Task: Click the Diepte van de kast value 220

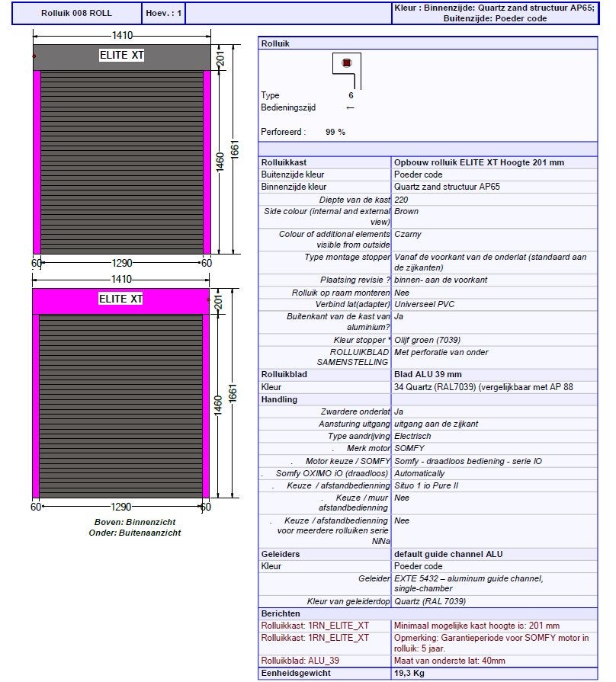Action: click(401, 200)
